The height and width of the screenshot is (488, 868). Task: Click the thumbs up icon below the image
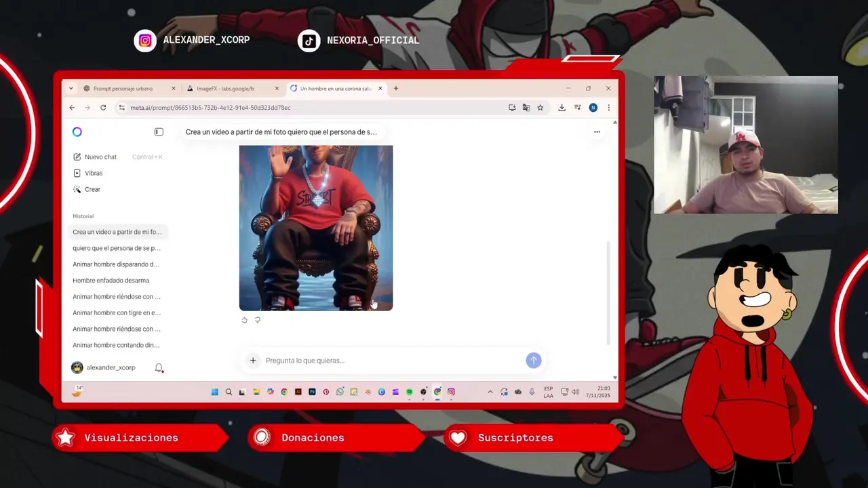pyautogui.click(x=245, y=320)
